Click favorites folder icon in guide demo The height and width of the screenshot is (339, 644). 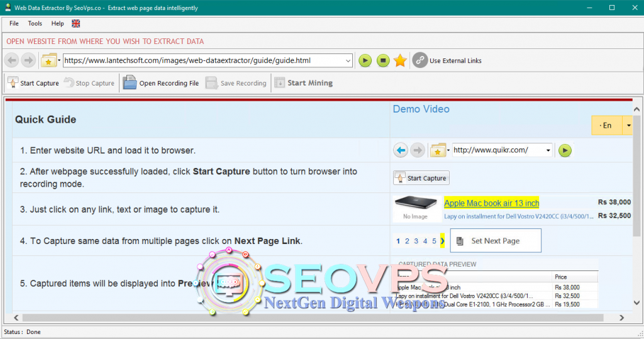point(438,150)
